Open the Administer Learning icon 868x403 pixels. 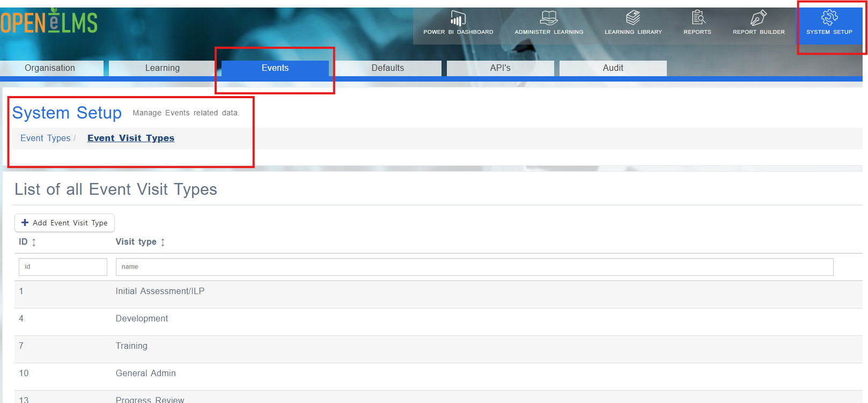click(549, 18)
